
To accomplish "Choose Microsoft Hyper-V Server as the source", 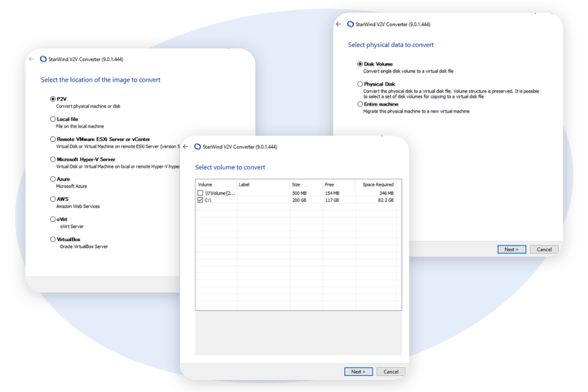I will click(53, 160).
